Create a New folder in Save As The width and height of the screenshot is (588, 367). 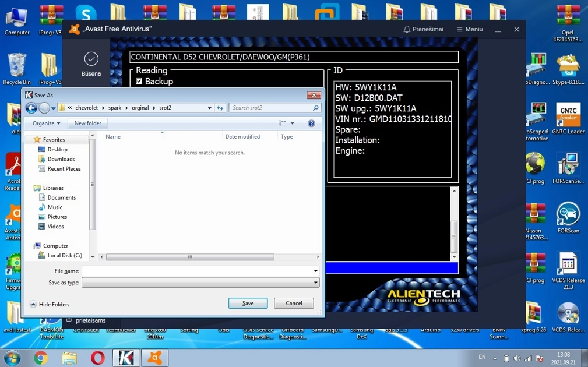pos(88,123)
